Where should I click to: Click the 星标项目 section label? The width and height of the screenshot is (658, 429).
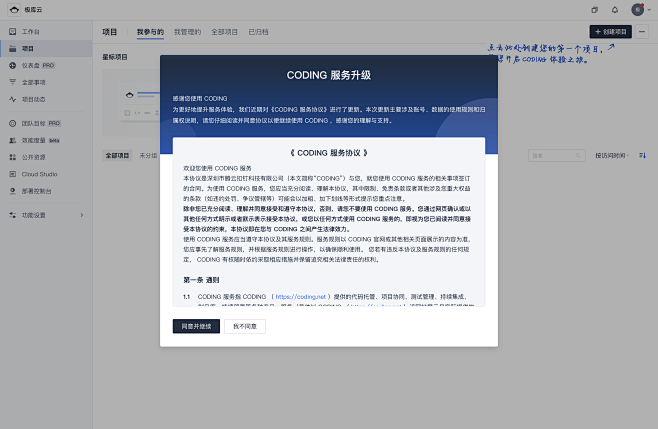tap(115, 57)
